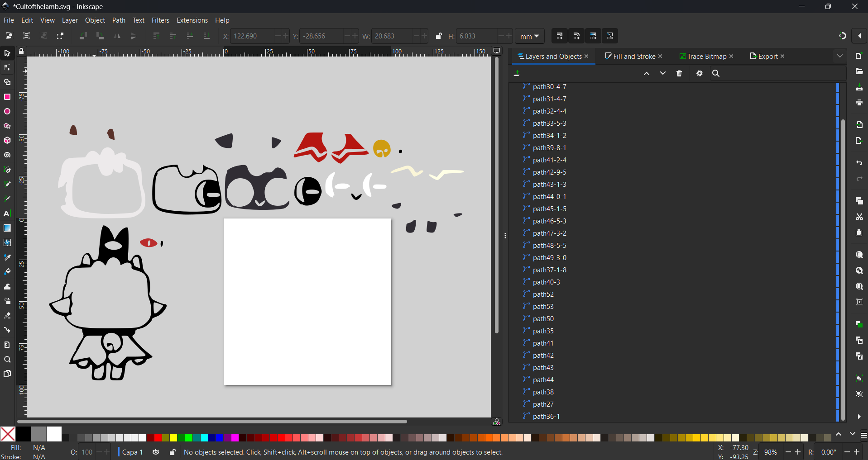This screenshot has width=868, height=460.
Task: Select the Gradient tool
Action: tap(7, 228)
